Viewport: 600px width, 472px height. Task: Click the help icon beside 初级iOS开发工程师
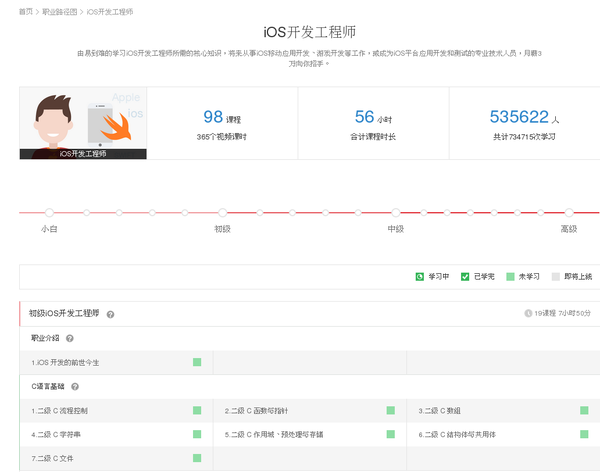point(111,314)
